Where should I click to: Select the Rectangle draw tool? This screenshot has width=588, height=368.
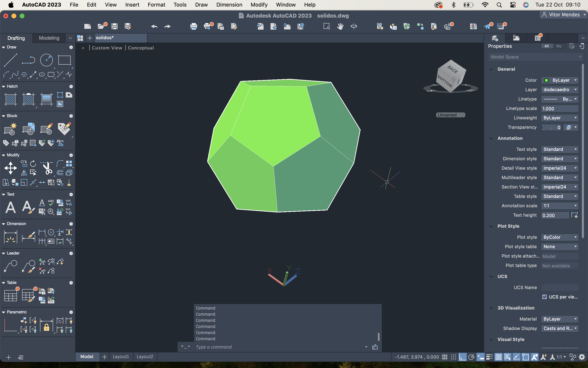(x=64, y=60)
